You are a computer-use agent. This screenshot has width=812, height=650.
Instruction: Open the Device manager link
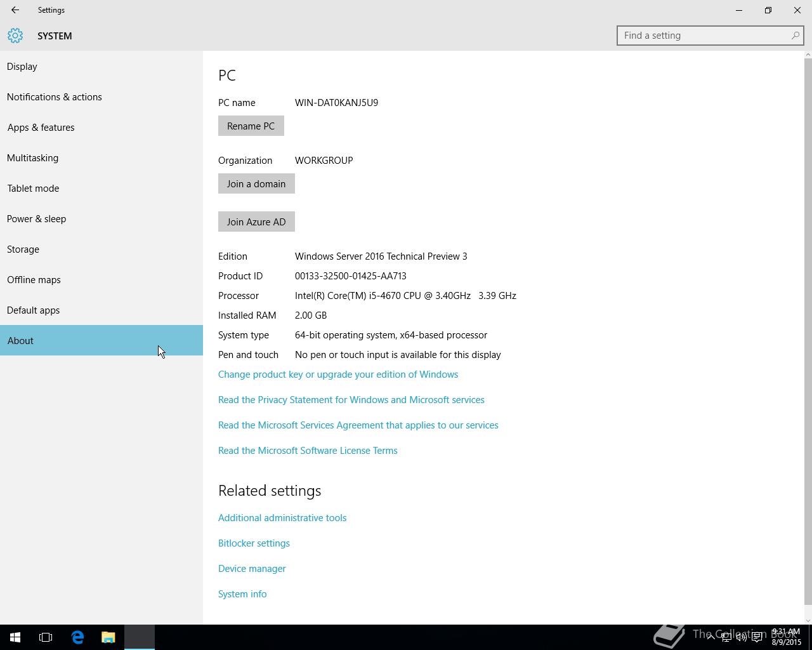point(252,569)
